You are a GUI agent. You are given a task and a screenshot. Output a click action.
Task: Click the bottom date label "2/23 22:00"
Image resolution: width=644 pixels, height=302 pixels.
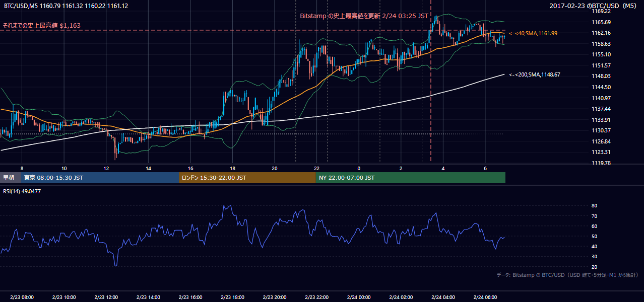317,297
